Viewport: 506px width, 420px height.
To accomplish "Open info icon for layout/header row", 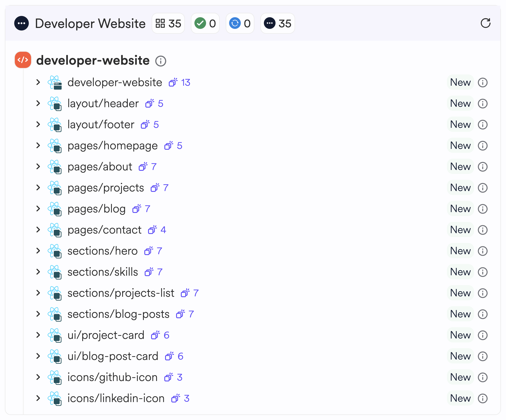I will (483, 103).
